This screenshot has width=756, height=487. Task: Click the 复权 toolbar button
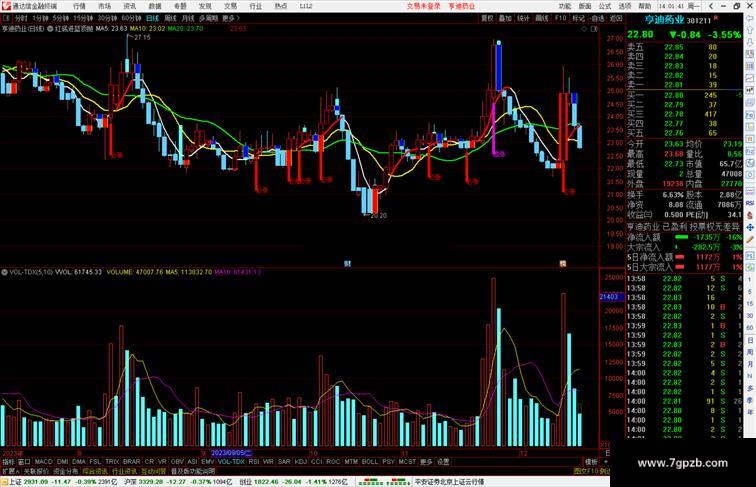point(487,18)
